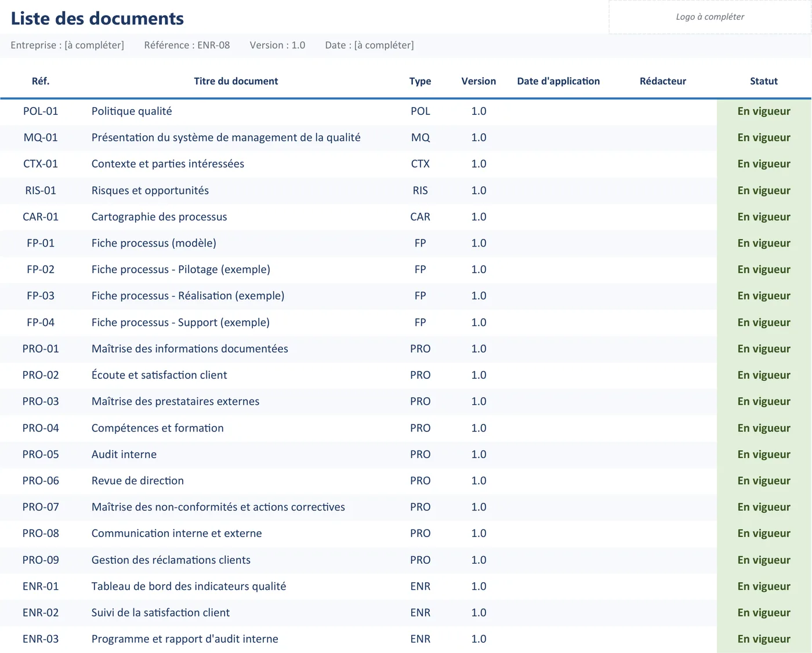
Task: Select 'Fiche processus - Pilotage (exemple)' title
Action: [x=181, y=270]
